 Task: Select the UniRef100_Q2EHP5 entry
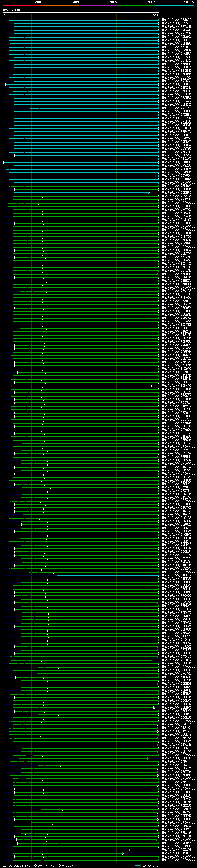tap(177, 193)
